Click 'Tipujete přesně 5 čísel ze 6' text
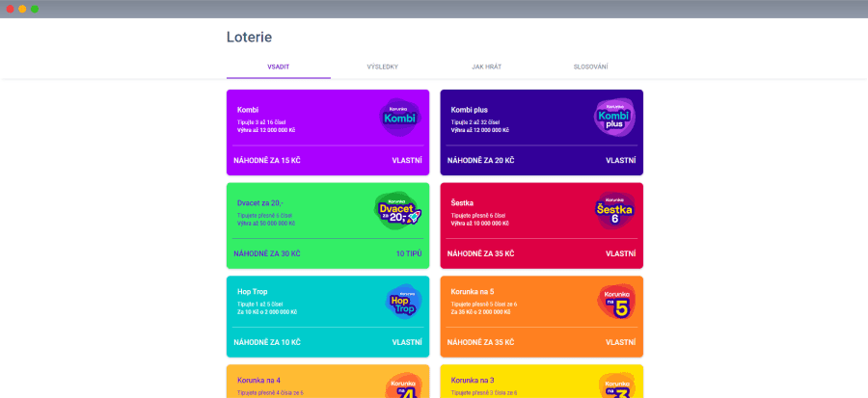 tap(484, 304)
